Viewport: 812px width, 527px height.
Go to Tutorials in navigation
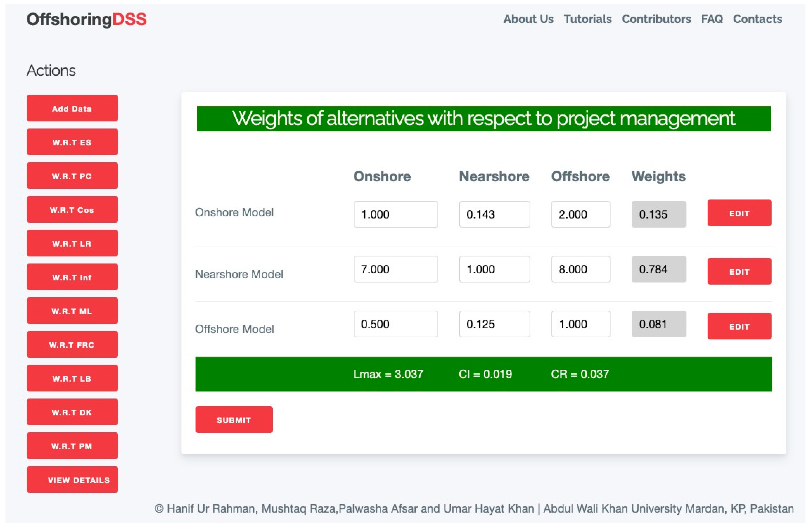pyautogui.click(x=587, y=19)
